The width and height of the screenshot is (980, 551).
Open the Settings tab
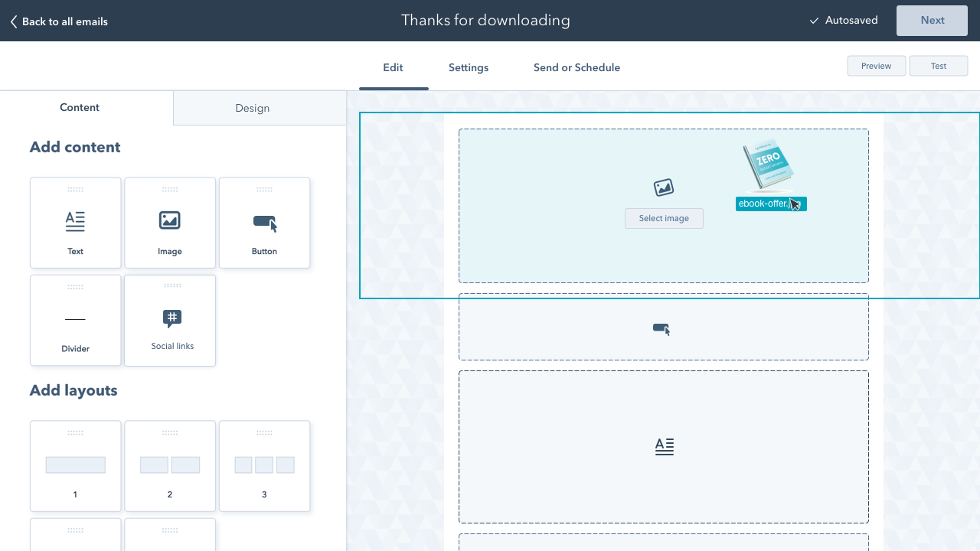tap(468, 67)
